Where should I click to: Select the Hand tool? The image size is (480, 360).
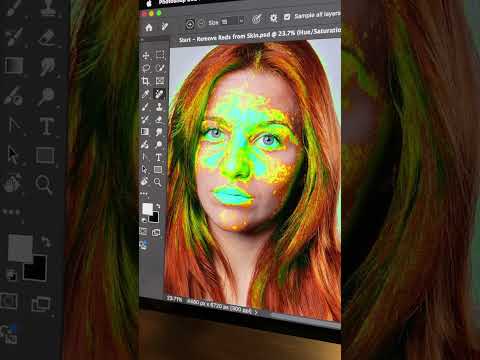[144, 182]
